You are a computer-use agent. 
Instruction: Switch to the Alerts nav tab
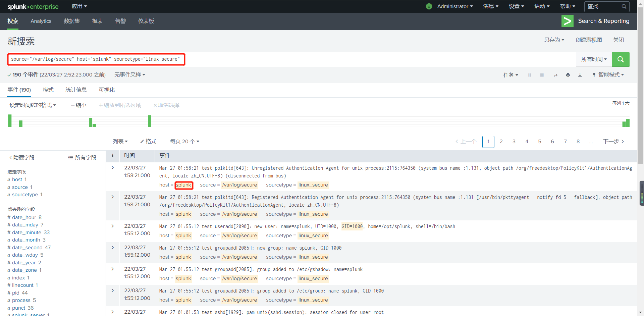[120, 21]
